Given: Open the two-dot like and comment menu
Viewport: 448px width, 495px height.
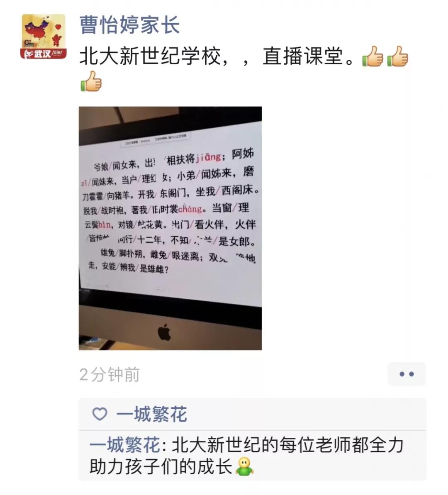Looking at the screenshot, I should (x=407, y=374).
